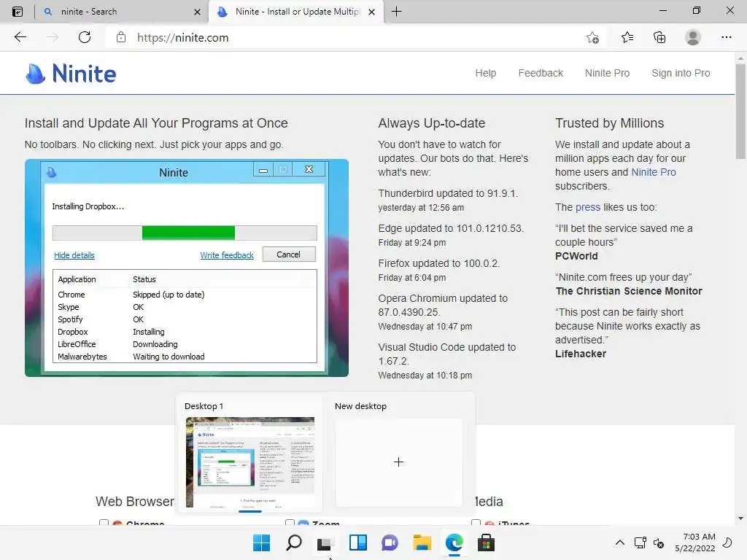The width and height of the screenshot is (747, 560).
Task: Open the Favorites list
Action: tap(627, 37)
